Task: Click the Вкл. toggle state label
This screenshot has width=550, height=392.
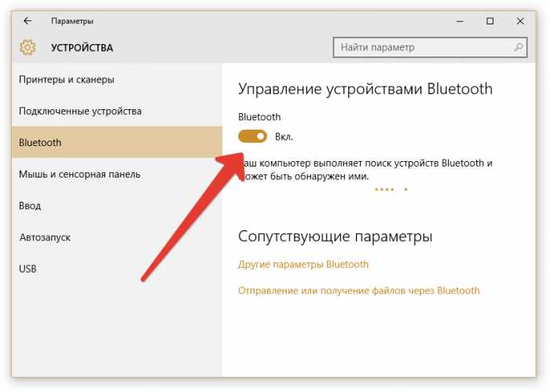Action: (x=284, y=137)
